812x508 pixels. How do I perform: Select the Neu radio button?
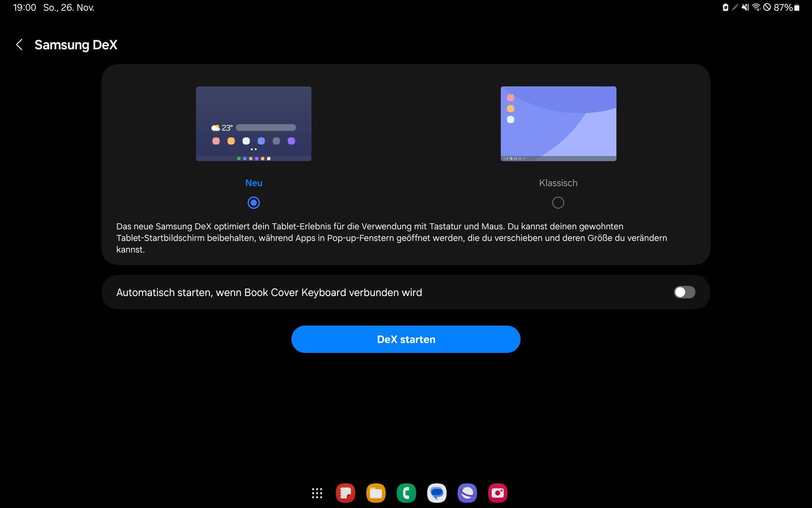coord(254,203)
